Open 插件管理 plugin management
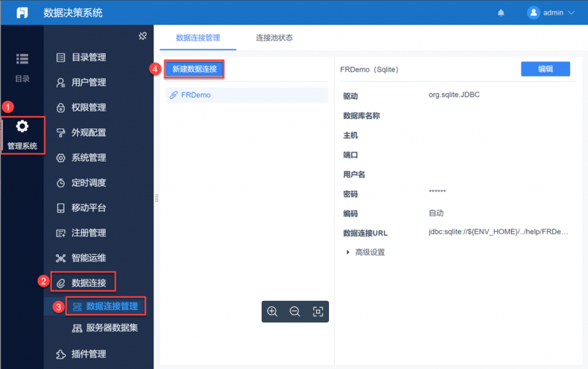 [88, 354]
